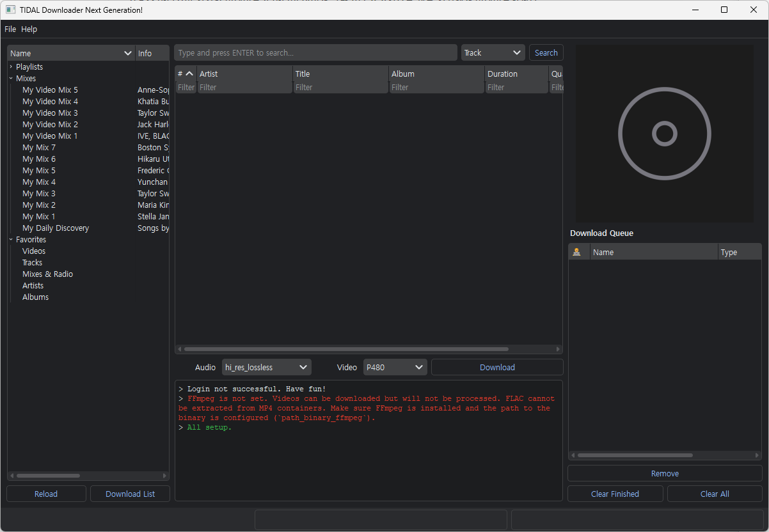Select My Mix 4
Screen dimensions: 769x532
tap(39, 182)
